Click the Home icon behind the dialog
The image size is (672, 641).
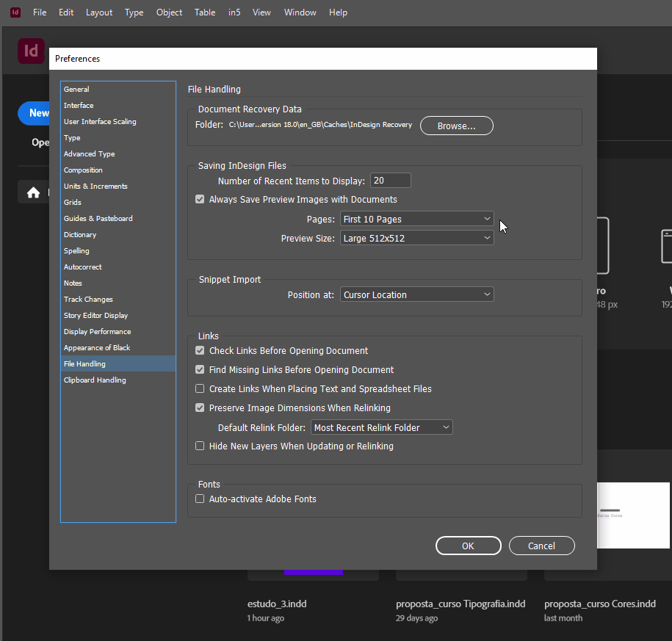coord(34,193)
